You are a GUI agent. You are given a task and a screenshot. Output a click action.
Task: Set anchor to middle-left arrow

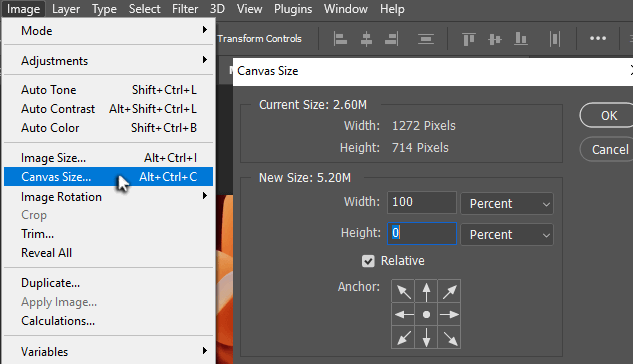click(x=403, y=314)
